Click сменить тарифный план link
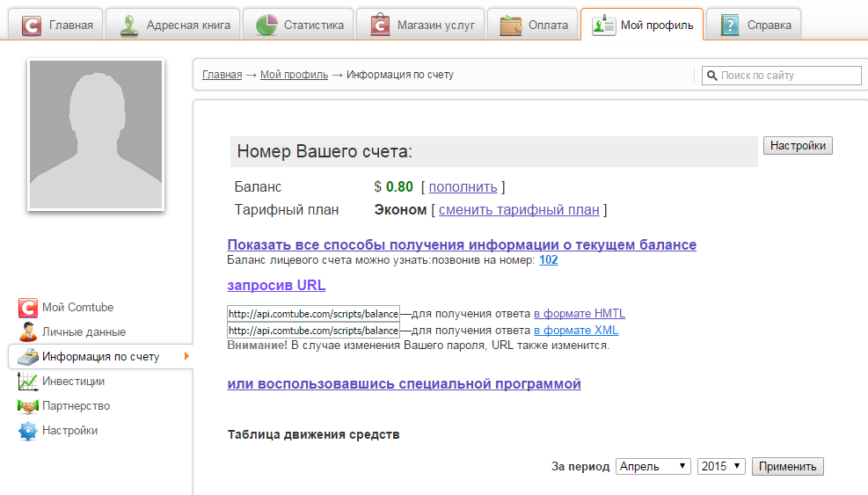Viewport: 868px width, 495px height. click(519, 210)
